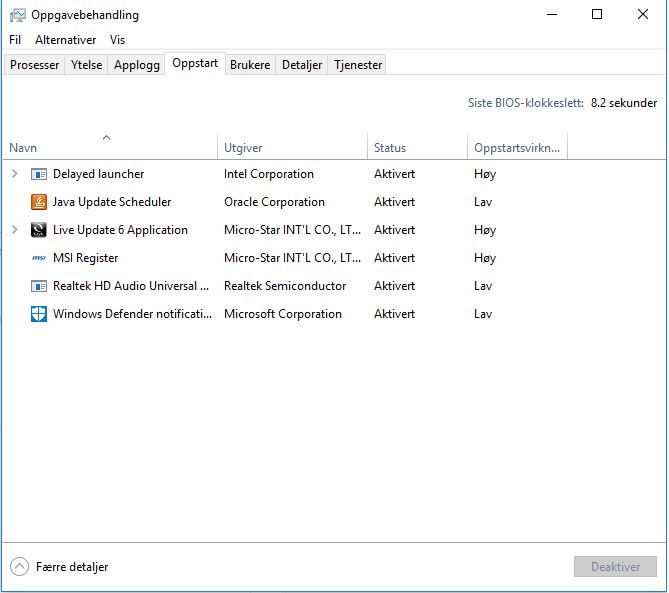The image size is (669, 593).
Task: Click the MSI Register logo icon
Action: (39, 258)
